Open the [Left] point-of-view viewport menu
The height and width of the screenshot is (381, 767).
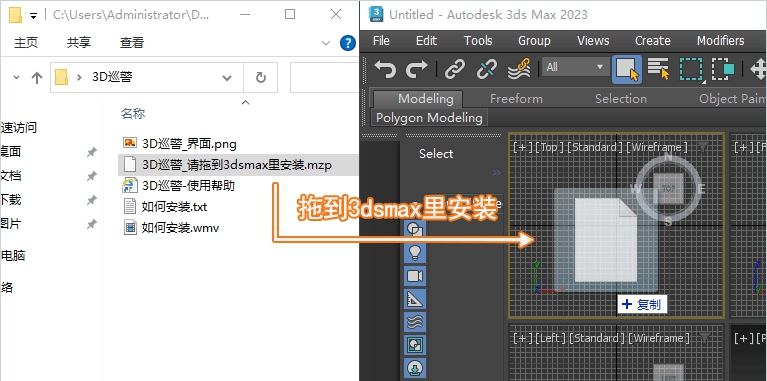pyautogui.click(x=551, y=338)
